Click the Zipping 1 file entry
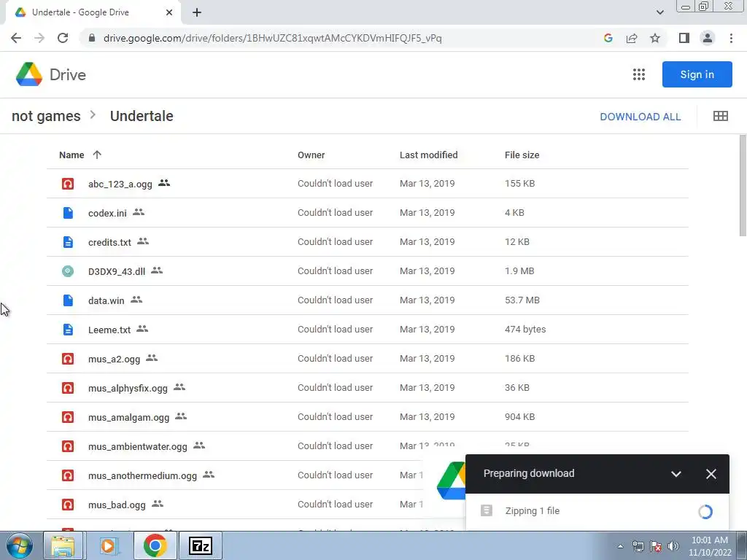The image size is (747, 560). pos(532,511)
